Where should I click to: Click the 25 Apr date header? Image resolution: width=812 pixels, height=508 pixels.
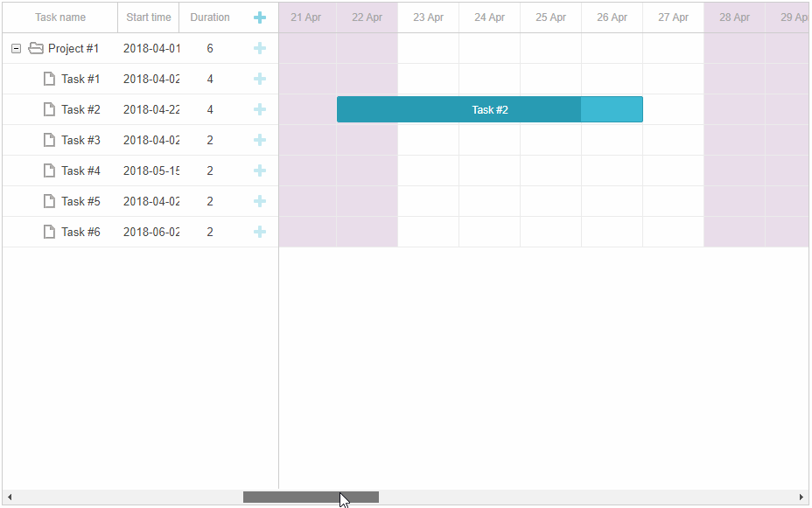(550, 17)
